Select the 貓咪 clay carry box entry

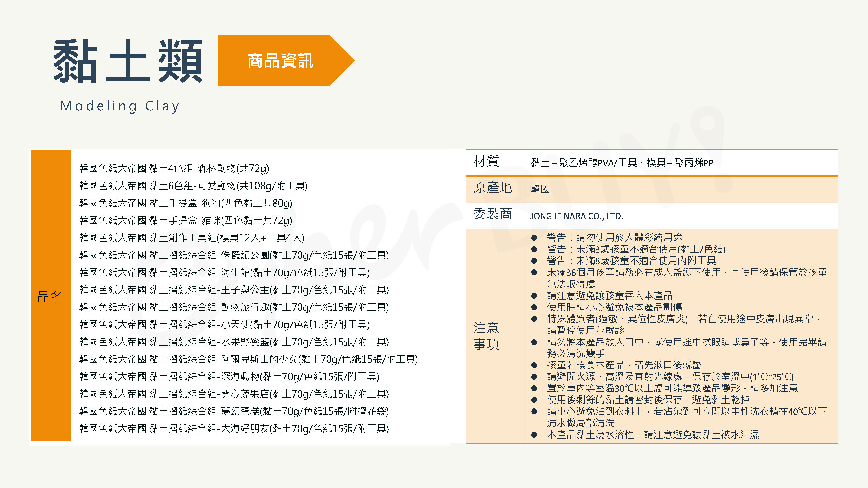click(185, 221)
